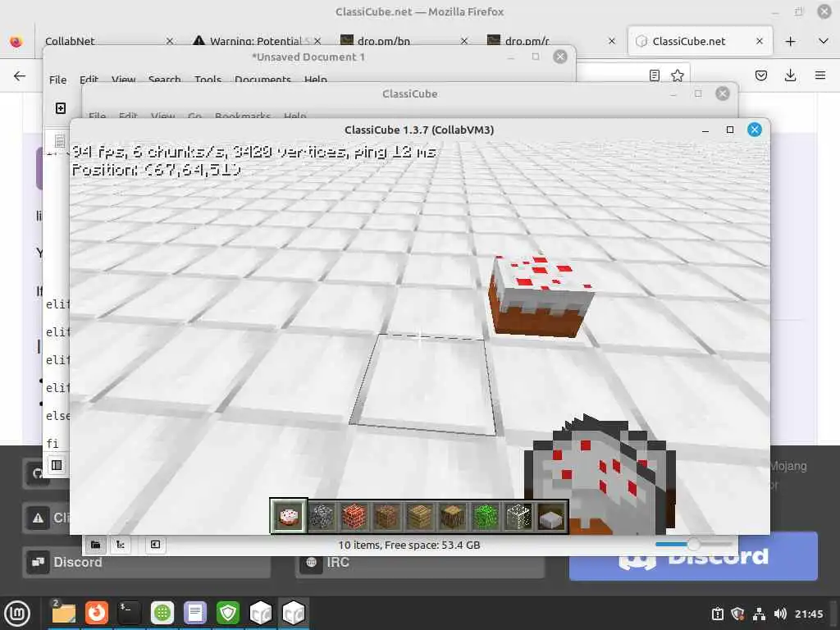Switch to Firefox from the taskbar
The width and height of the screenshot is (840, 630).
(97, 613)
